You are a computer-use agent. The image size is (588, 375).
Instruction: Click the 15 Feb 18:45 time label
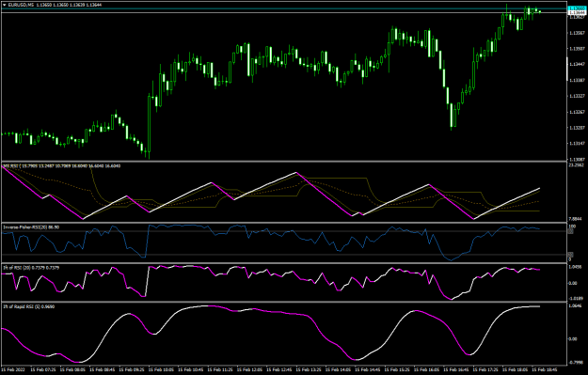545,369
